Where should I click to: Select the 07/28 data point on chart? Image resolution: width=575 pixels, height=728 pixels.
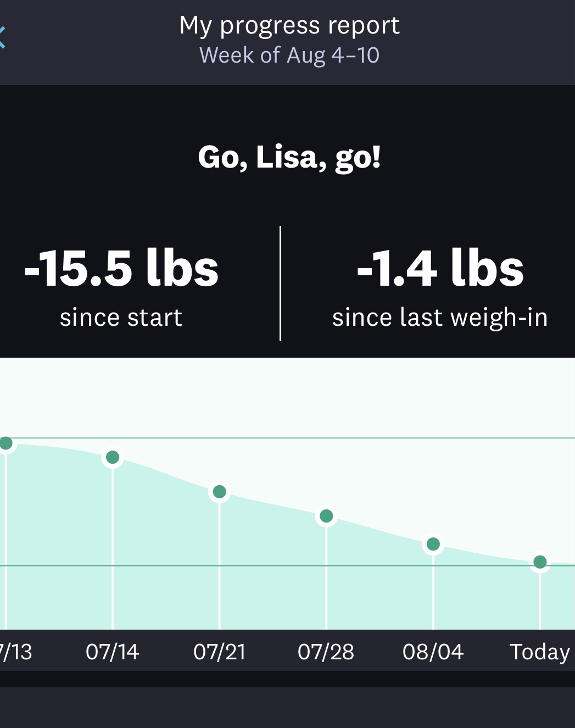point(326,516)
